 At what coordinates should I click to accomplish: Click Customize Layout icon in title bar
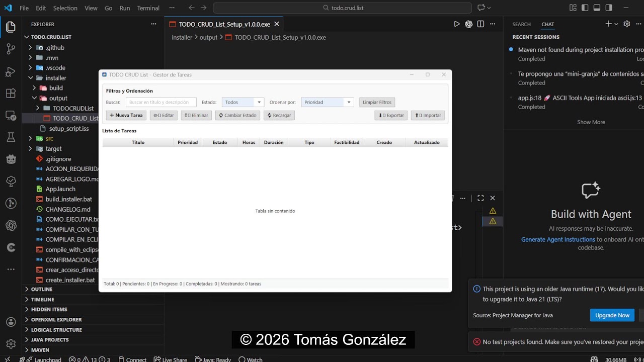tap(573, 8)
